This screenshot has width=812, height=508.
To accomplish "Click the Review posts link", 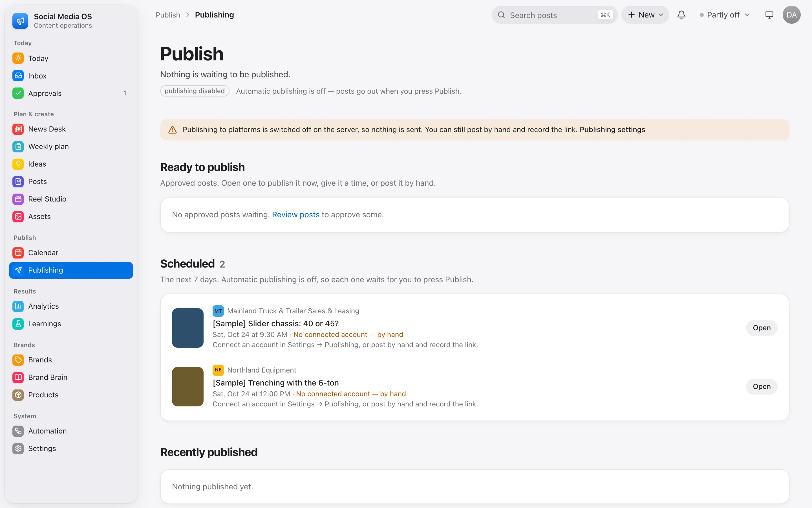I will tap(295, 214).
